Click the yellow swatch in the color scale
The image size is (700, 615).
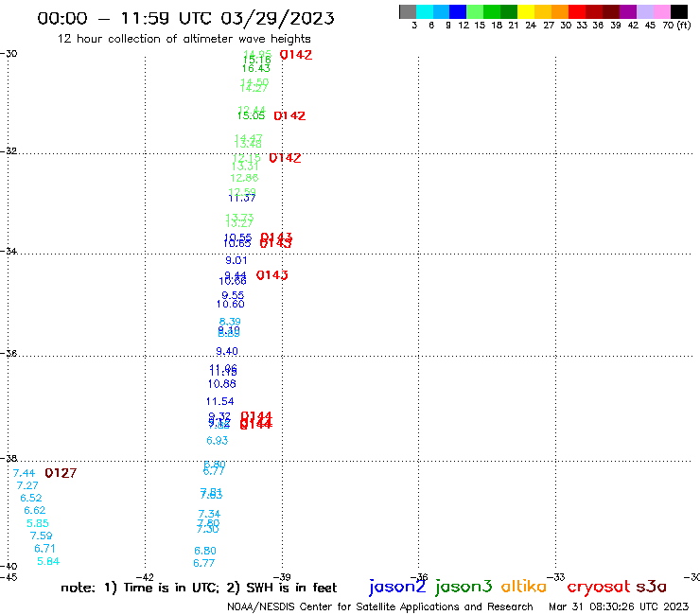coord(526,11)
